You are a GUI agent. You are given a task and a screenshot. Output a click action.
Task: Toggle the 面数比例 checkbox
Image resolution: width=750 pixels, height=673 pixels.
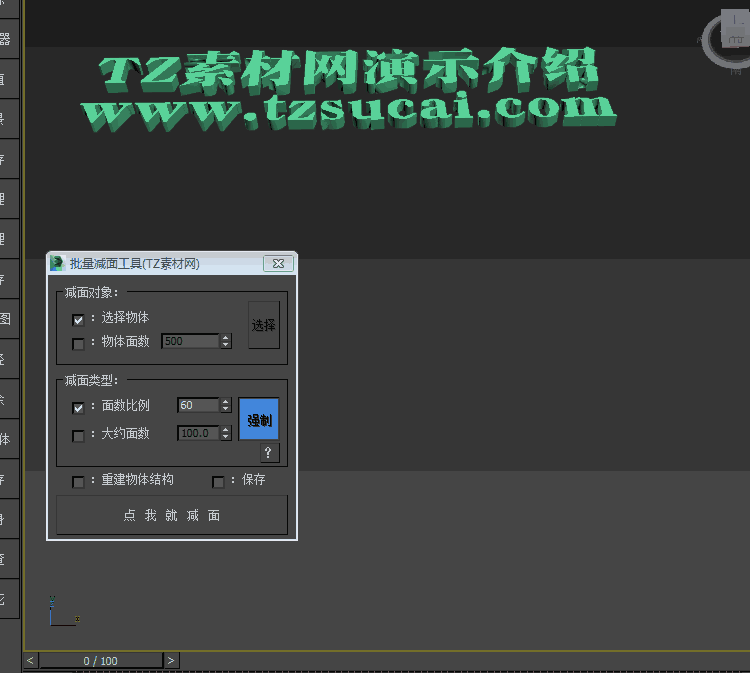(78, 408)
